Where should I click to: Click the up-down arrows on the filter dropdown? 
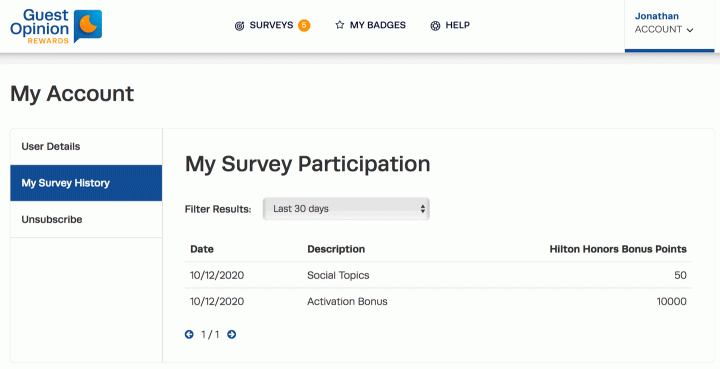point(422,209)
